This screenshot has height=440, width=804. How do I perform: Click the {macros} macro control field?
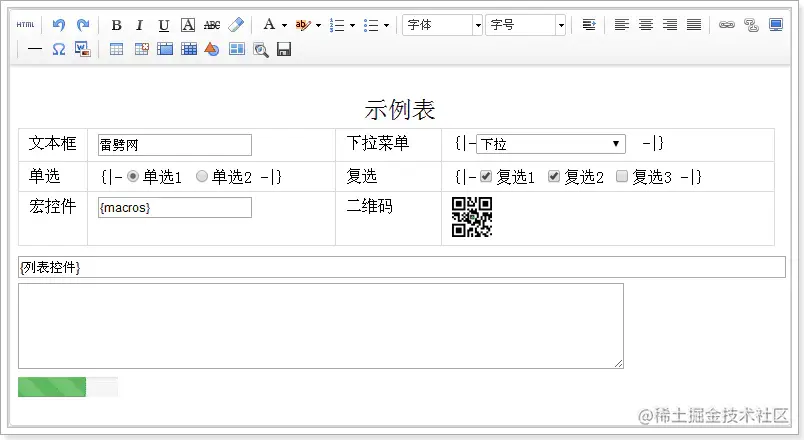(x=175, y=208)
